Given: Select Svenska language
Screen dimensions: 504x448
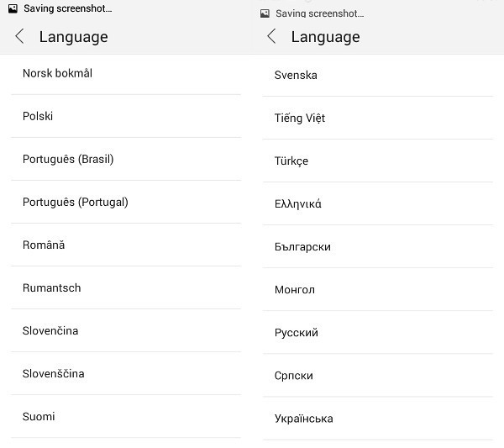Looking at the screenshot, I should [x=296, y=75].
